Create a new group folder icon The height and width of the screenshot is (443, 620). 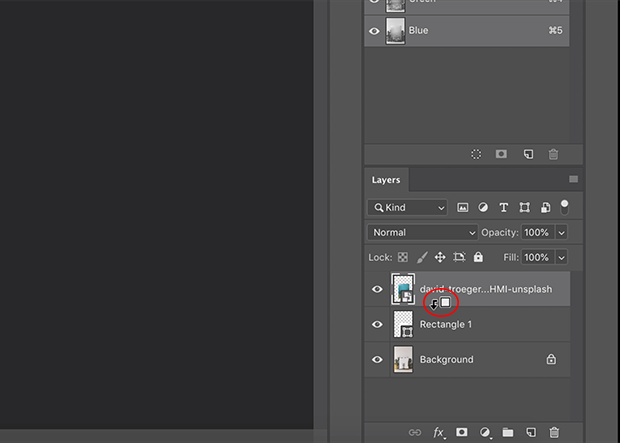pyautogui.click(x=508, y=432)
